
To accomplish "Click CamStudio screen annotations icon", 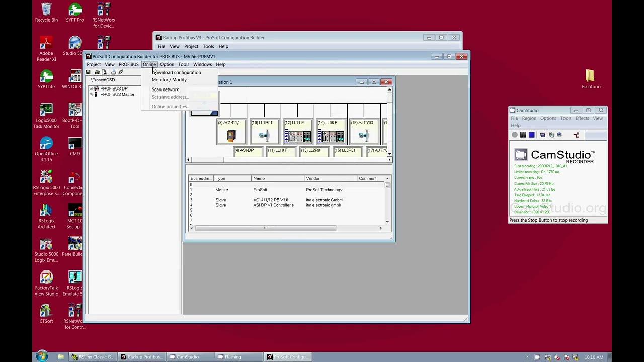I will [x=543, y=135].
